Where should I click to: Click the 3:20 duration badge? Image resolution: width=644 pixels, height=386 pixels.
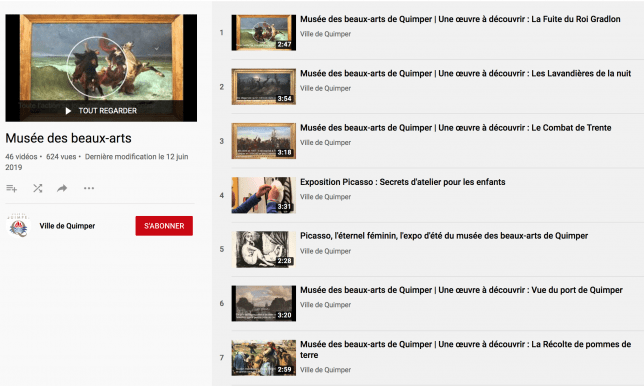(x=284, y=315)
